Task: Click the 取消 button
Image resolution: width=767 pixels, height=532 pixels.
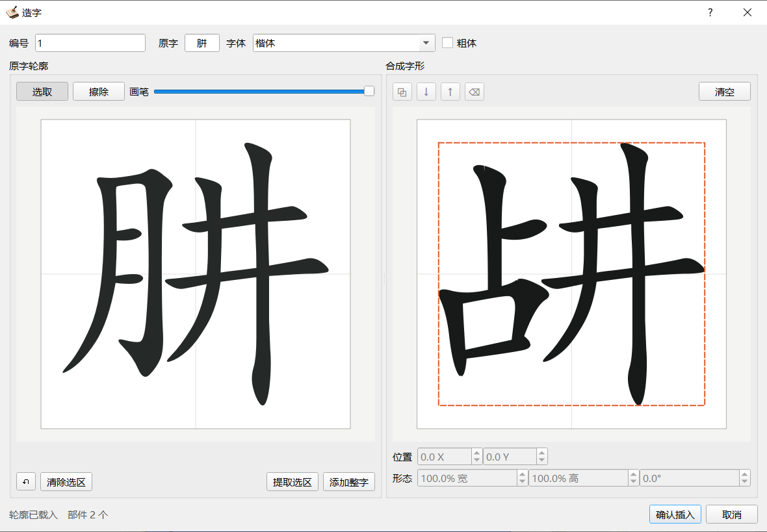Action: 732,514
